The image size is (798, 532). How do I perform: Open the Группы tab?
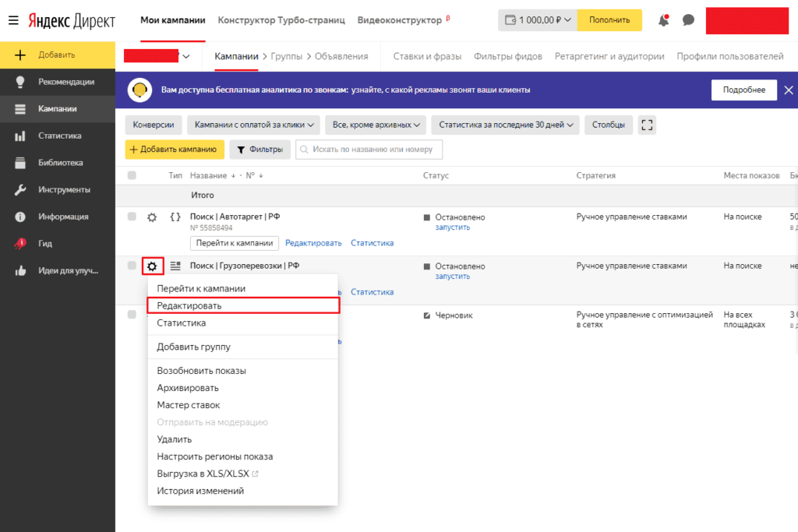coord(286,56)
